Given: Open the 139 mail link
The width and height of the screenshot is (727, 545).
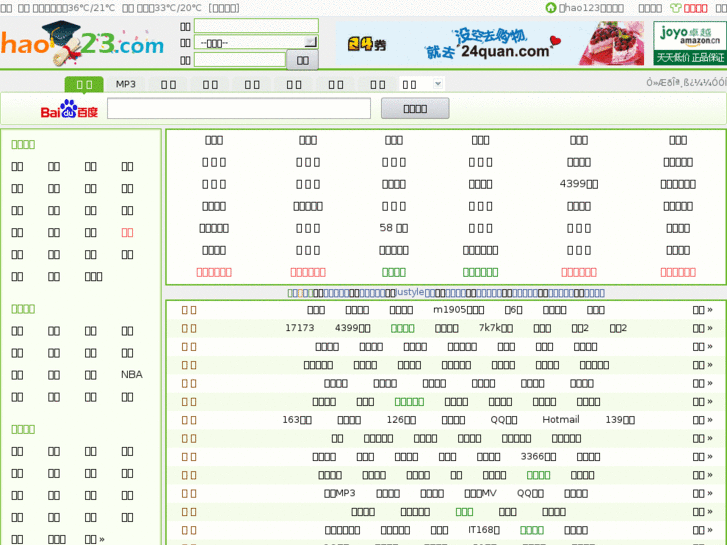Looking at the screenshot, I should pos(620,420).
